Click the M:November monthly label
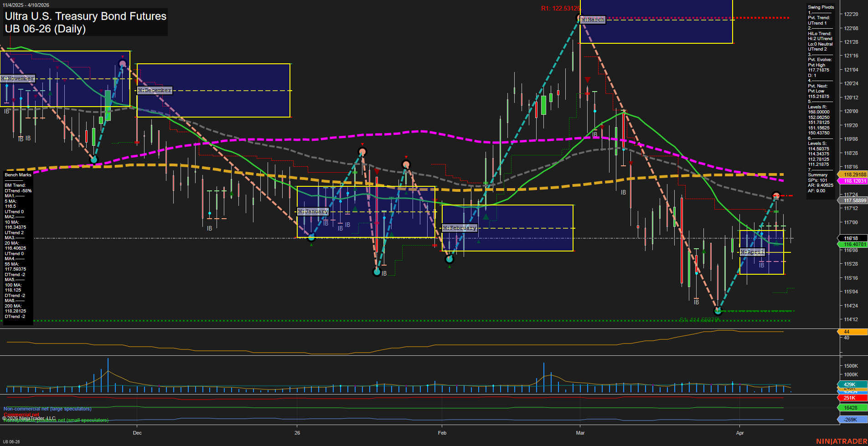The width and height of the screenshot is (868, 446). click(x=18, y=79)
